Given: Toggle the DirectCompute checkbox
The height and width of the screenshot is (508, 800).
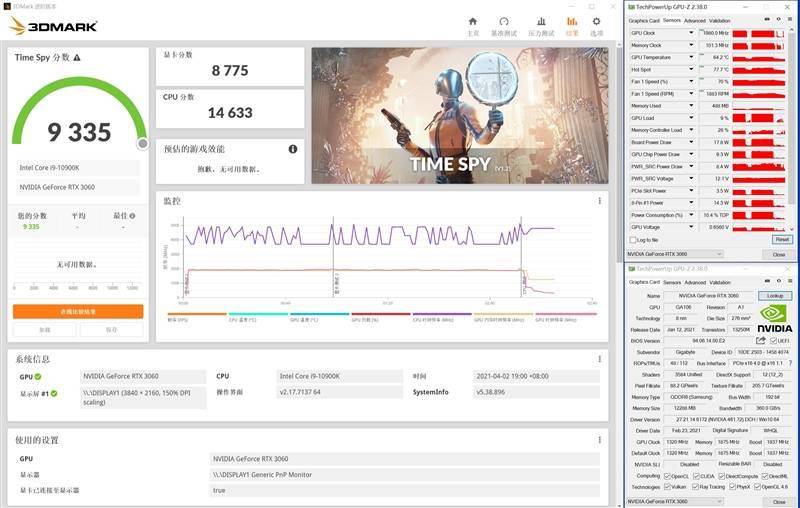Looking at the screenshot, I should click(721, 476).
